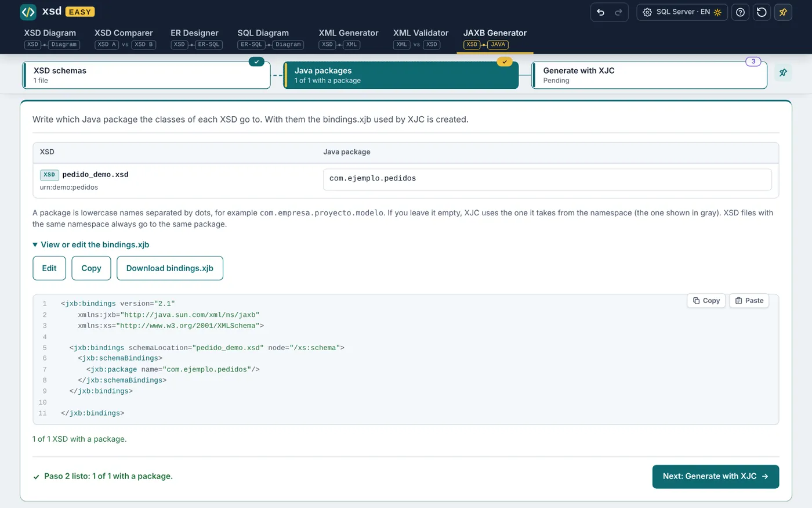Image resolution: width=812 pixels, height=508 pixels.
Task: Select the Java packages step
Action: (x=401, y=75)
